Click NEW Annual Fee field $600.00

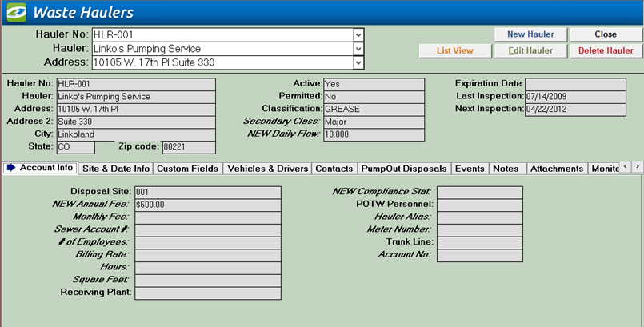click(208, 205)
